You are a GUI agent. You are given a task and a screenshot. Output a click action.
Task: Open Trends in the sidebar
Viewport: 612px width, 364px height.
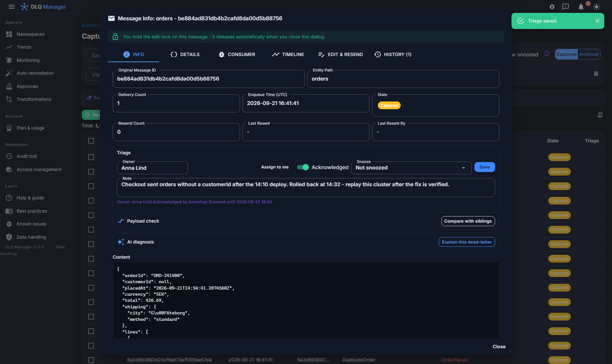tap(24, 47)
